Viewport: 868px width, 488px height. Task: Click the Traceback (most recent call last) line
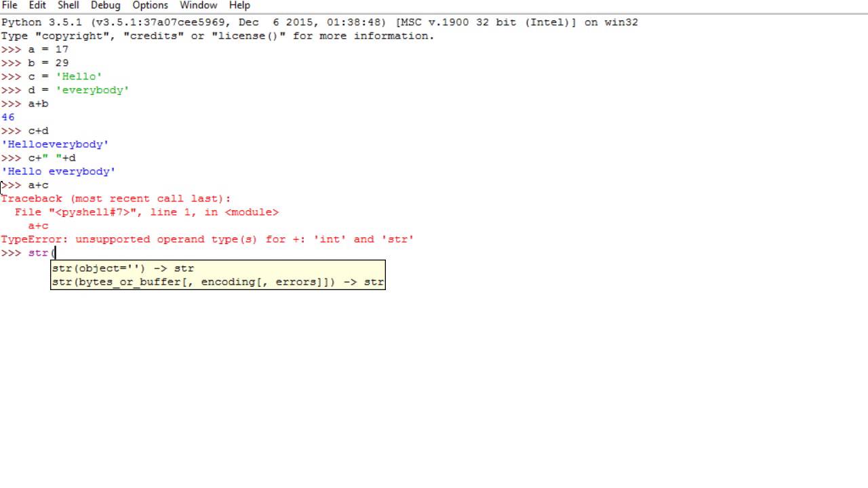coord(116,199)
